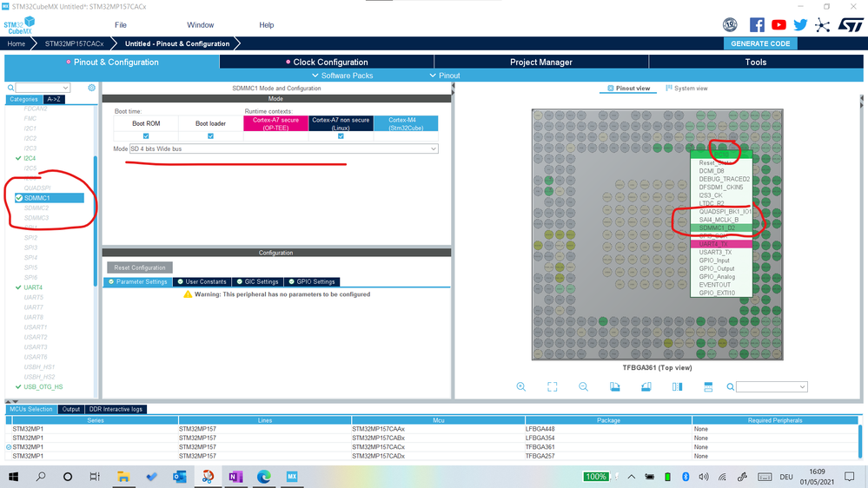Select the STM32MP157CACx row radio indicator

9,447
